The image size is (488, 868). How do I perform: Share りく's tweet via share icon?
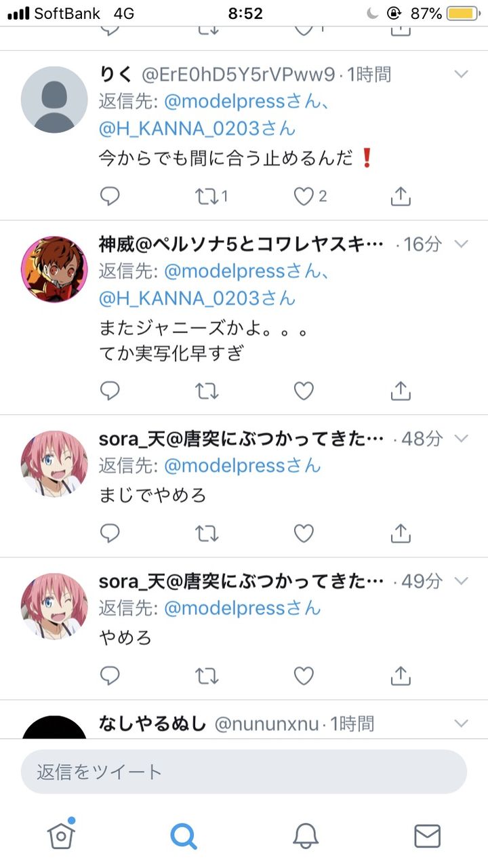401,196
